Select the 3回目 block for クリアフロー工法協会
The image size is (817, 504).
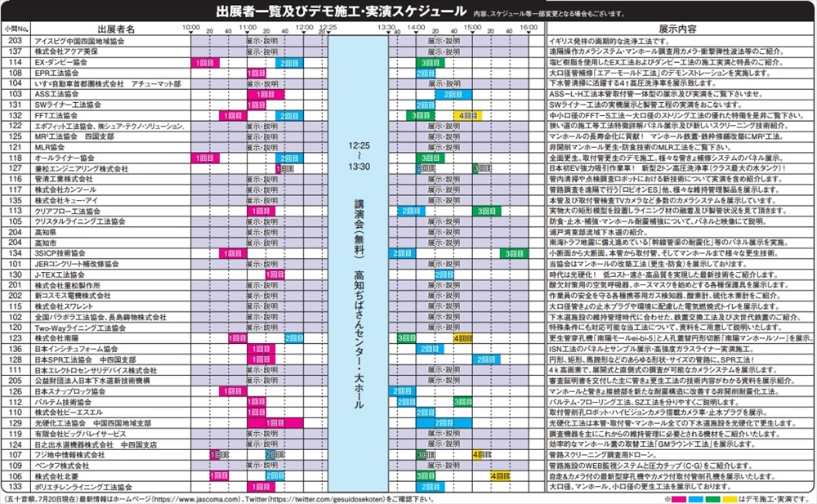[x=487, y=211]
